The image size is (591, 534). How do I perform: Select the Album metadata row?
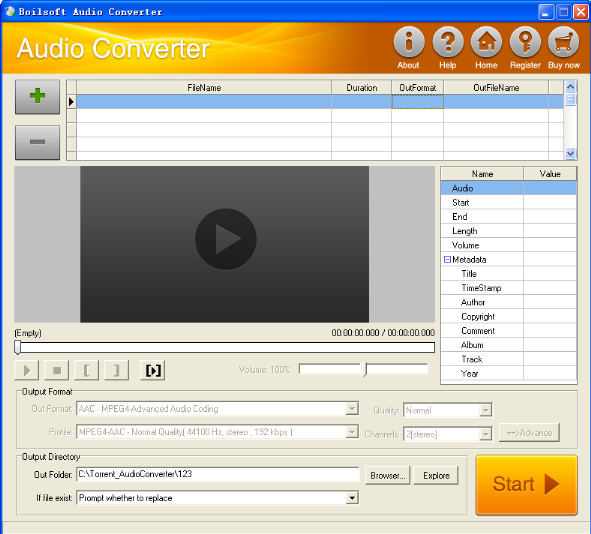pyautogui.click(x=508, y=345)
